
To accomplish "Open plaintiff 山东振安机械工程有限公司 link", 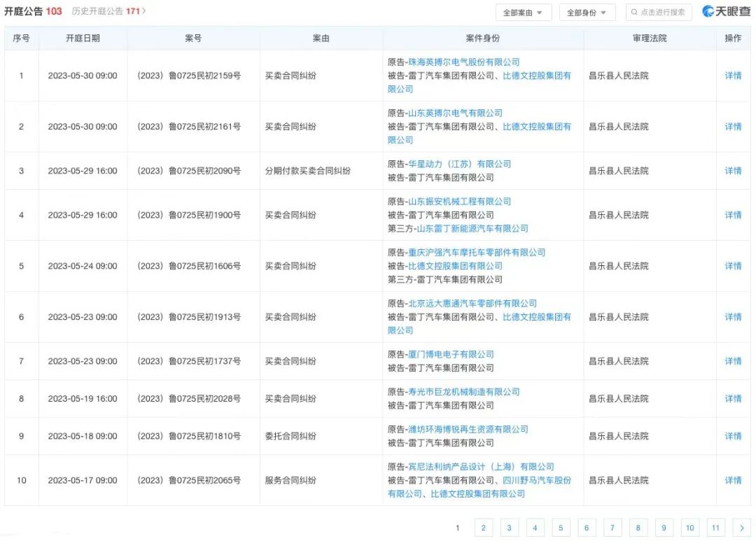I will (459, 202).
